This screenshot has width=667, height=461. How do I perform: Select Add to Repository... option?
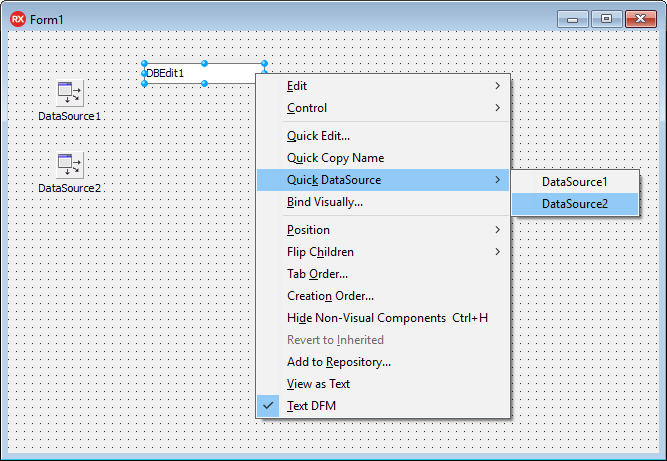pos(383,362)
